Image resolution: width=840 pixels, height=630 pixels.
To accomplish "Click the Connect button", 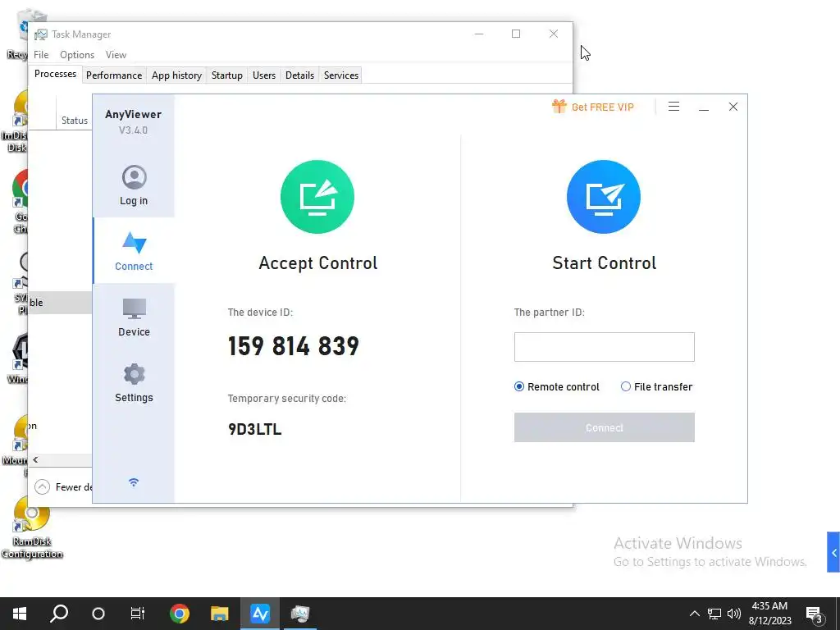I will 604,427.
